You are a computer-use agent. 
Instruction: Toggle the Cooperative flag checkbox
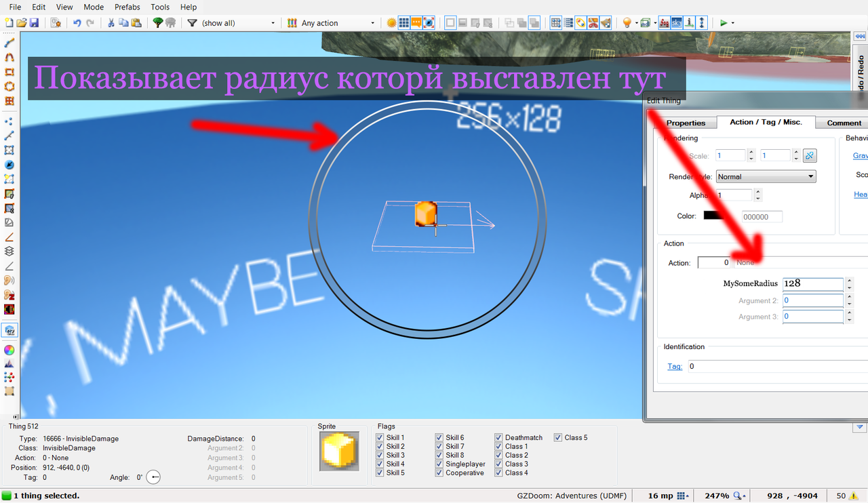pos(439,473)
